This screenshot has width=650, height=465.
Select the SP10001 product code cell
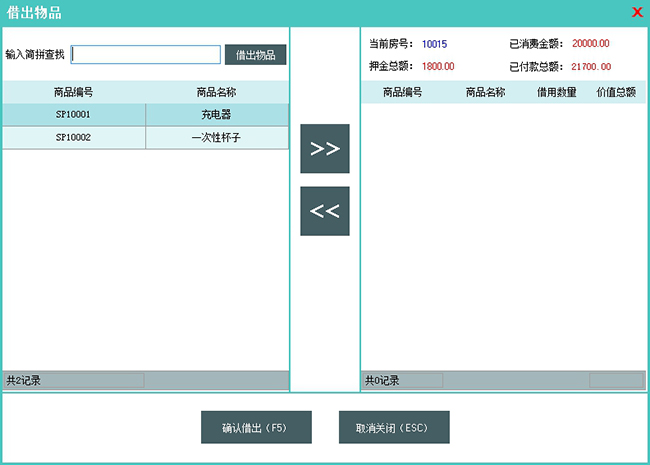pyautogui.click(x=74, y=115)
